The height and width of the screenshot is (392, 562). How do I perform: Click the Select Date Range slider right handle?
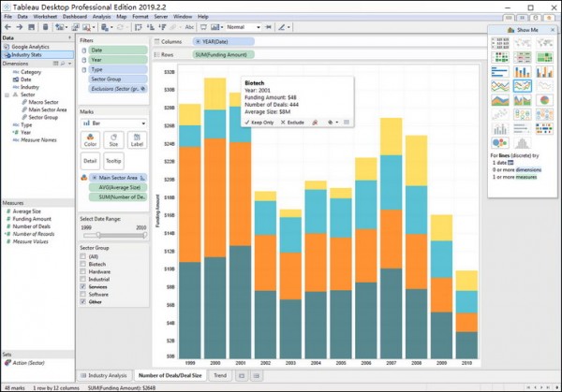144,235
